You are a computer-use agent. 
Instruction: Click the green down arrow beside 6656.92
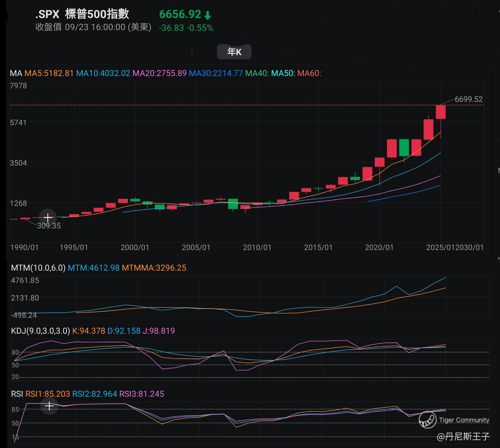tap(208, 15)
